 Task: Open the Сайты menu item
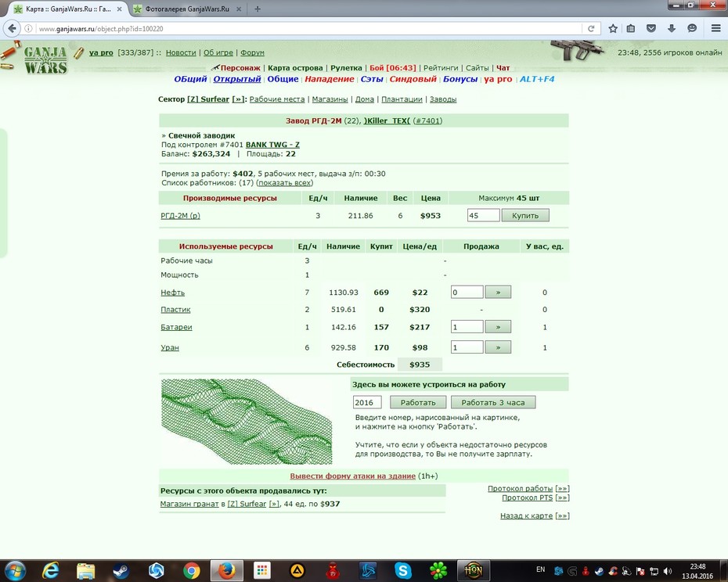(478, 68)
